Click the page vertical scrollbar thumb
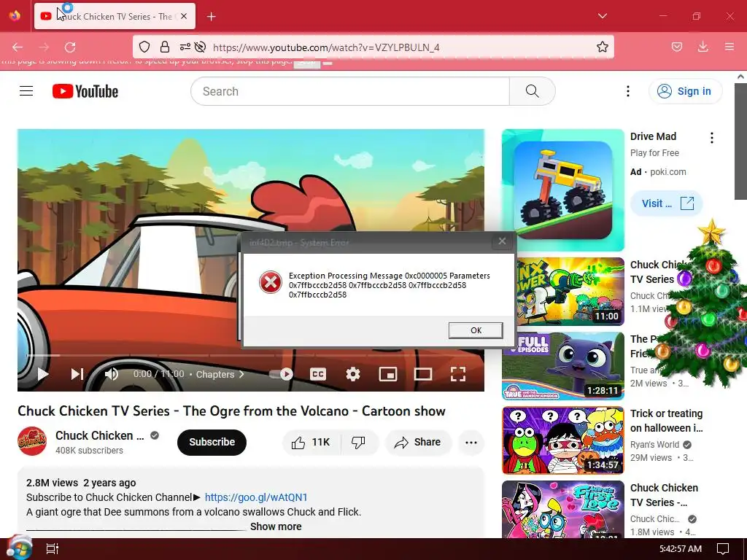Image resolution: width=747 pixels, height=560 pixels. click(x=740, y=141)
